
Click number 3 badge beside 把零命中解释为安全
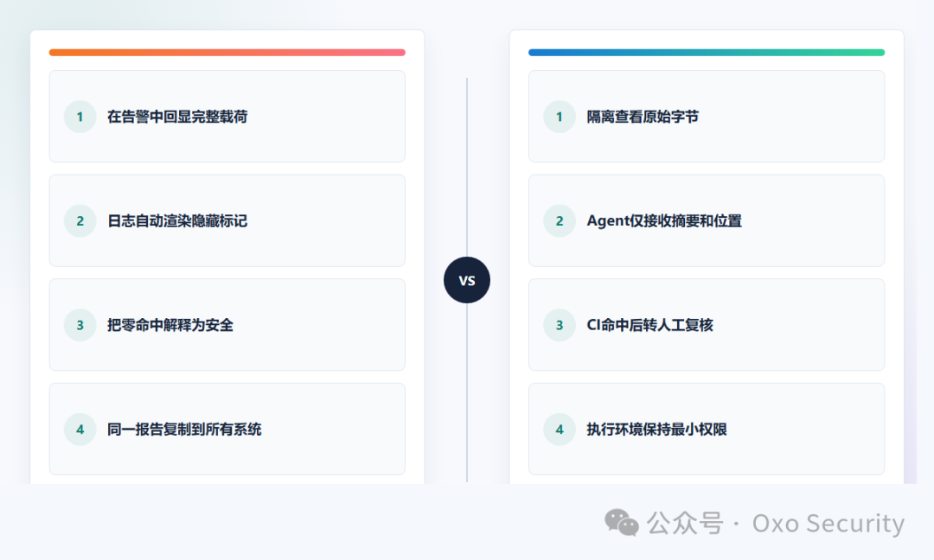[x=80, y=325]
